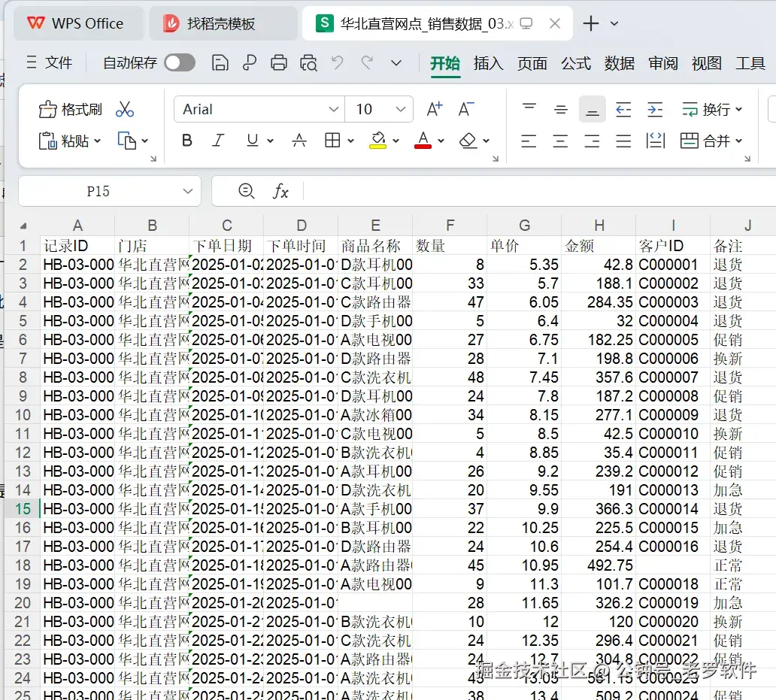Switch to the 公式 Formulas tab
Screen dimensions: 776x700
coord(575,63)
